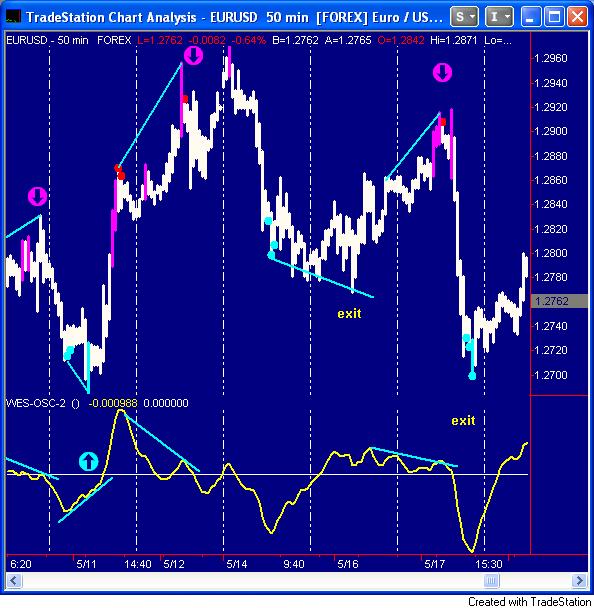Click the horizontal scrollbar thumb
The image size is (594, 608).
tap(490, 580)
